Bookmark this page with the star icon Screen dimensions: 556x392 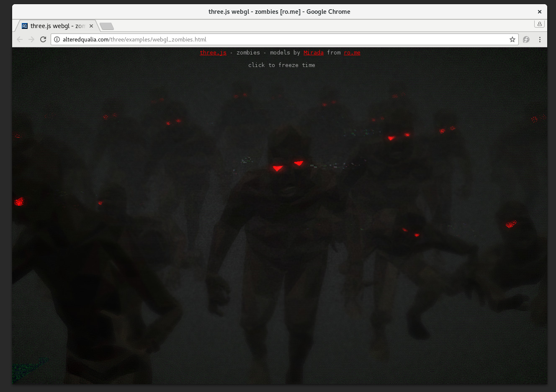512,39
